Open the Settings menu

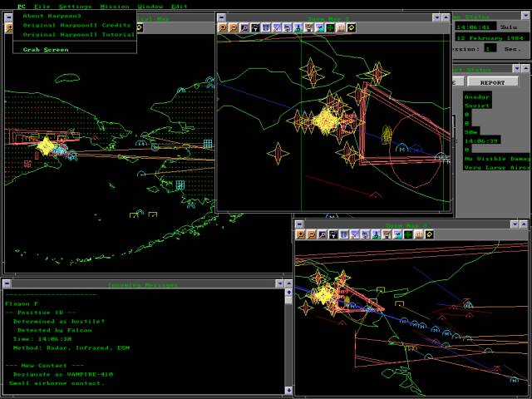[75, 7]
